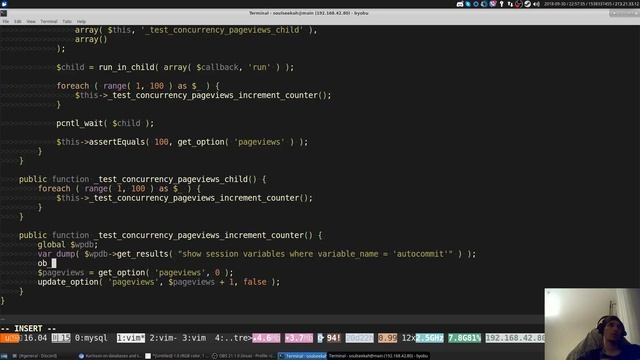
Task: Open the View menu
Action: pos(31,21)
